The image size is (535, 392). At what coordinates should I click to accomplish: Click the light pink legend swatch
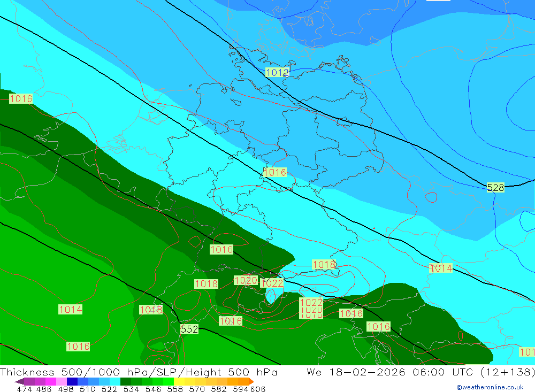pyautogui.click(x=62, y=381)
